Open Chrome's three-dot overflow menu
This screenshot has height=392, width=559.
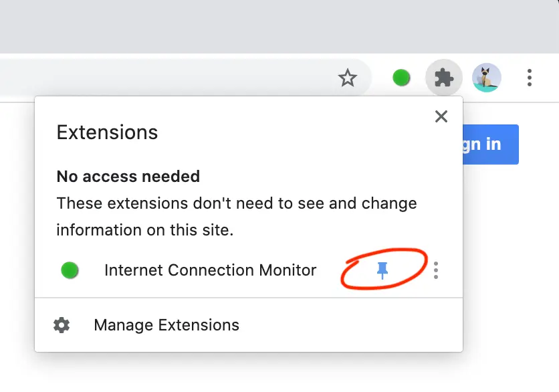click(529, 78)
